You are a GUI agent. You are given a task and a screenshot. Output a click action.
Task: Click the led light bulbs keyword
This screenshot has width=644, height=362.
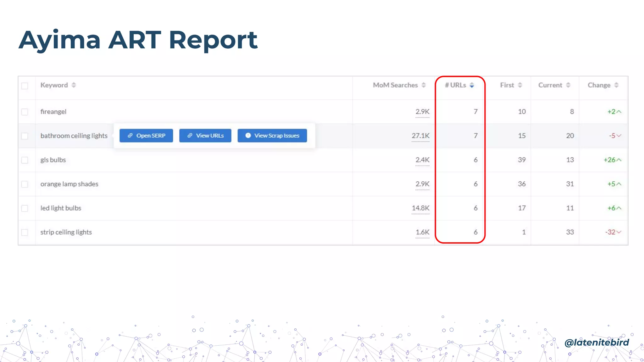tap(61, 208)
